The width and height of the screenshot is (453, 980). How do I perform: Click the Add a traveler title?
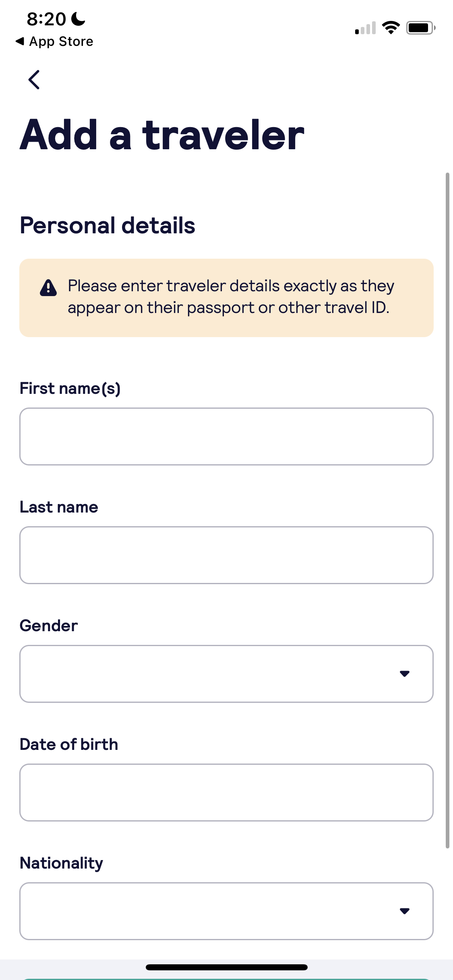(x=162, y=135)
